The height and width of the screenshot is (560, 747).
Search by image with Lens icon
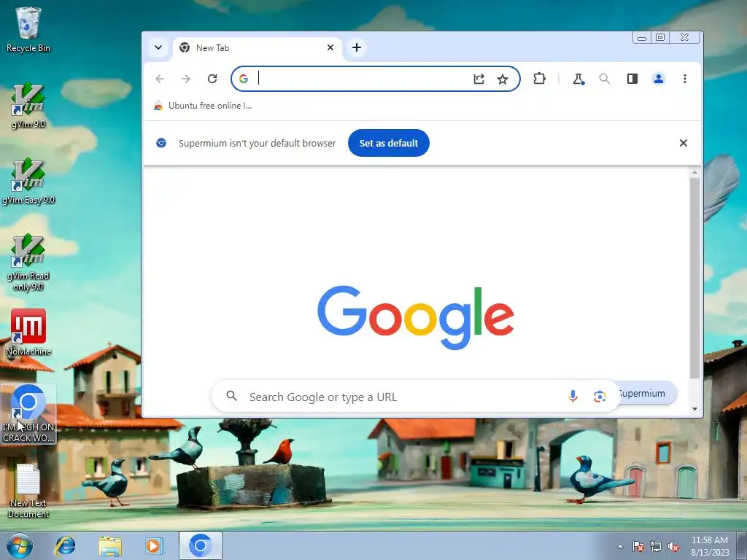point(600,396)
